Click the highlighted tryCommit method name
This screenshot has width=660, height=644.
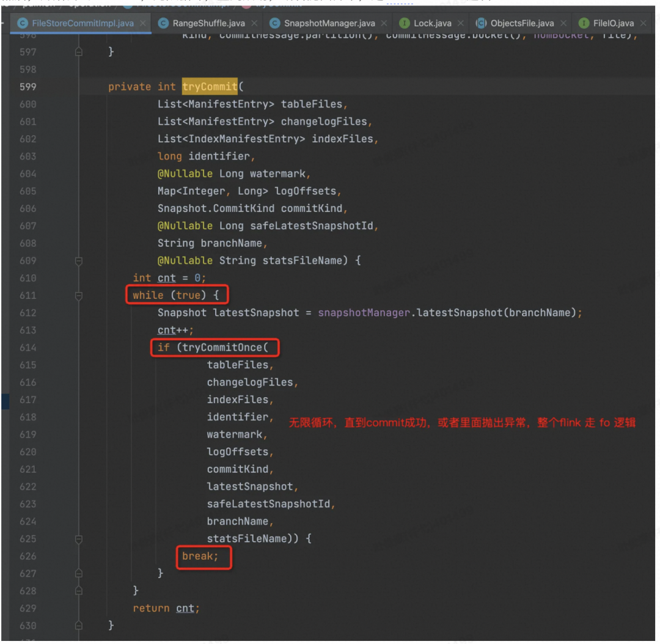[210, 86]
